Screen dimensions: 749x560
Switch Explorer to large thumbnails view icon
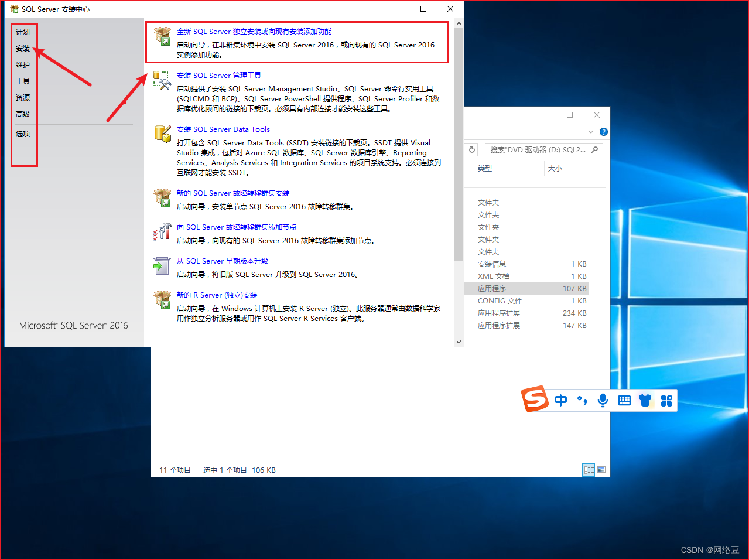coord(601,470)
